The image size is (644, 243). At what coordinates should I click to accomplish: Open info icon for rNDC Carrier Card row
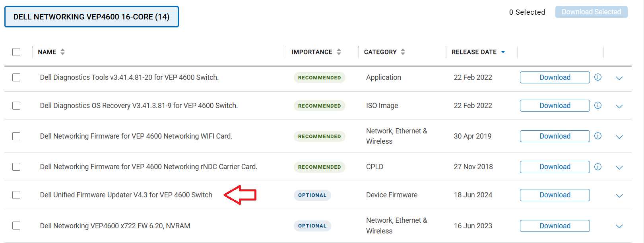click(598, 167)
